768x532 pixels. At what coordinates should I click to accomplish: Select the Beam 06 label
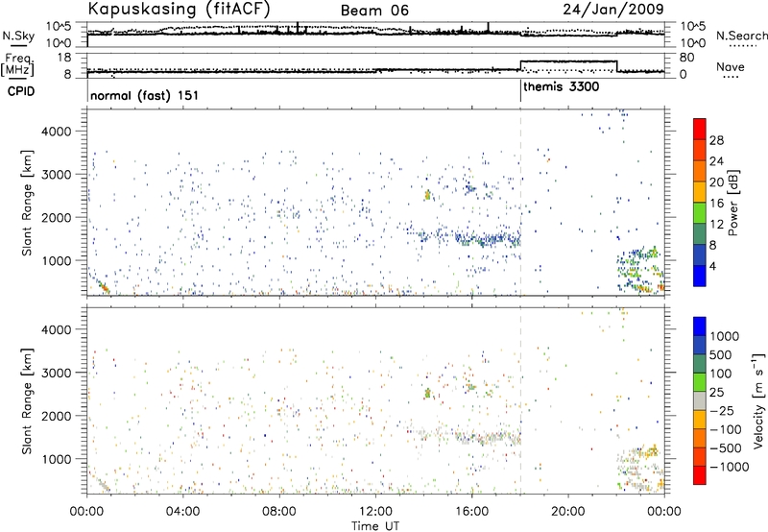click(374, 11)
